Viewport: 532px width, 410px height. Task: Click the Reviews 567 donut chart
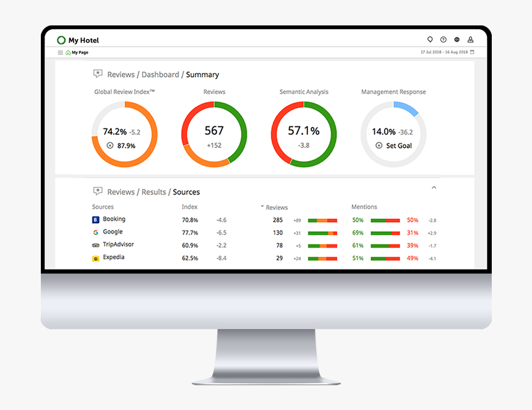point(214,134)
